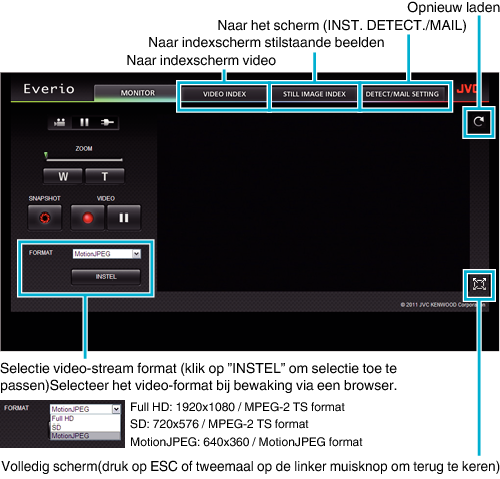Click the camcorder status icon

[x=60, y=122]
